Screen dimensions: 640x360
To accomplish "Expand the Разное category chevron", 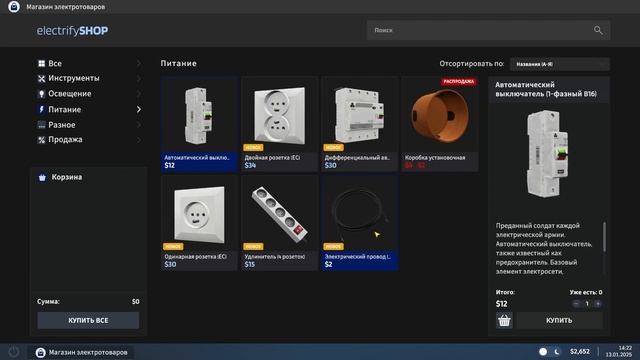I will (139, 125).
